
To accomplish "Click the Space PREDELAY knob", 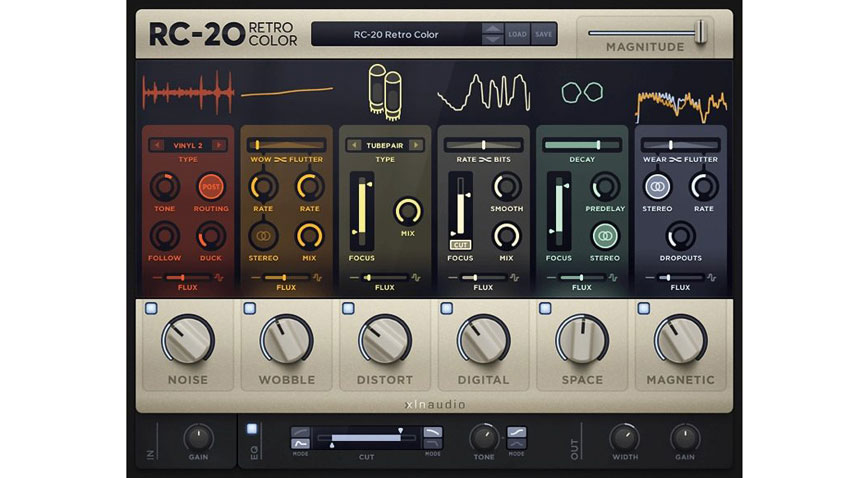I will point(605,187).
